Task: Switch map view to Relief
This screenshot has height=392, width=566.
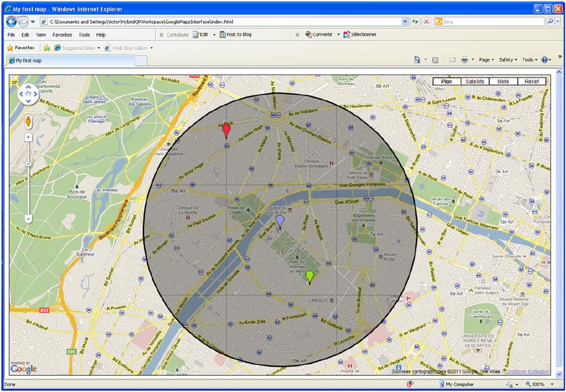Action: pos(531,82)
